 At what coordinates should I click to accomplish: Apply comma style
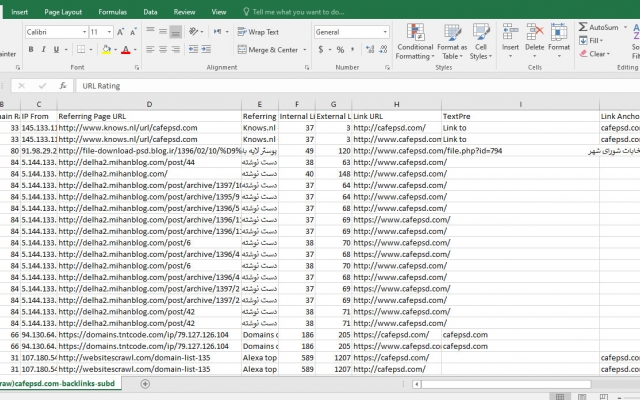352,50
